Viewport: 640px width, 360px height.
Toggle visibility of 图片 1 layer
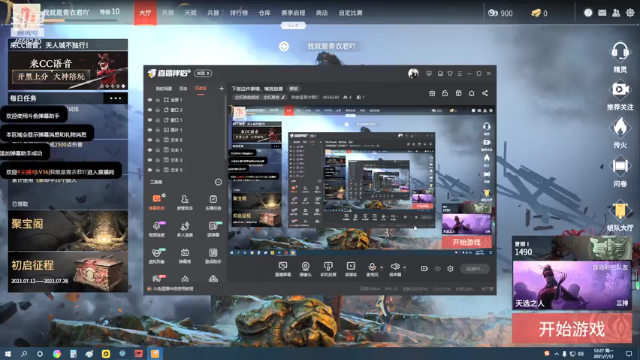(150, 130)
